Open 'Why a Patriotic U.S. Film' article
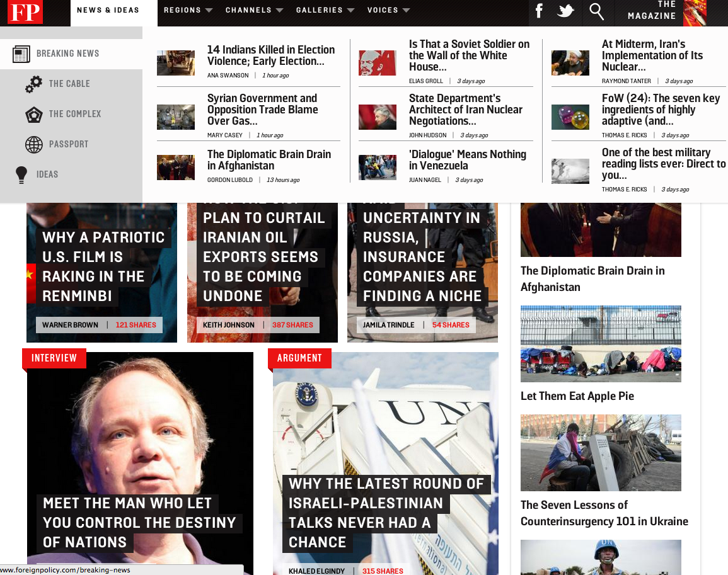 point(103,266)
